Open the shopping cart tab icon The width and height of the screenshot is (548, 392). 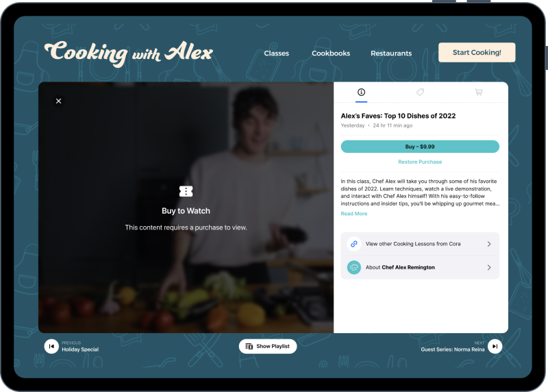479,93
